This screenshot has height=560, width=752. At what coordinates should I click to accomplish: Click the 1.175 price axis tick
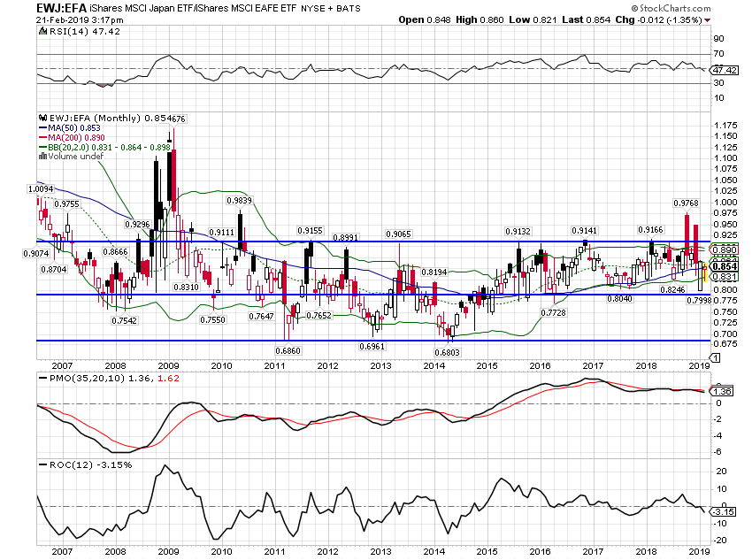point(725,125)
